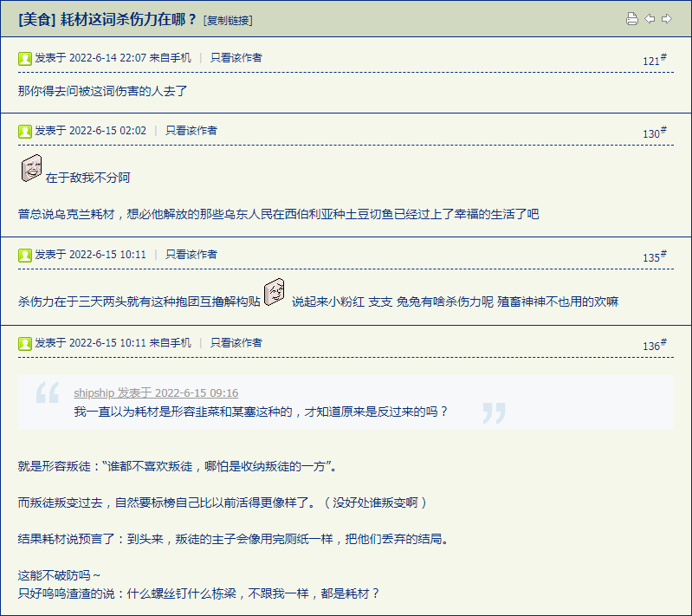
Task: Click user avatar icon on post 136
Action: (x=25, y=343)
